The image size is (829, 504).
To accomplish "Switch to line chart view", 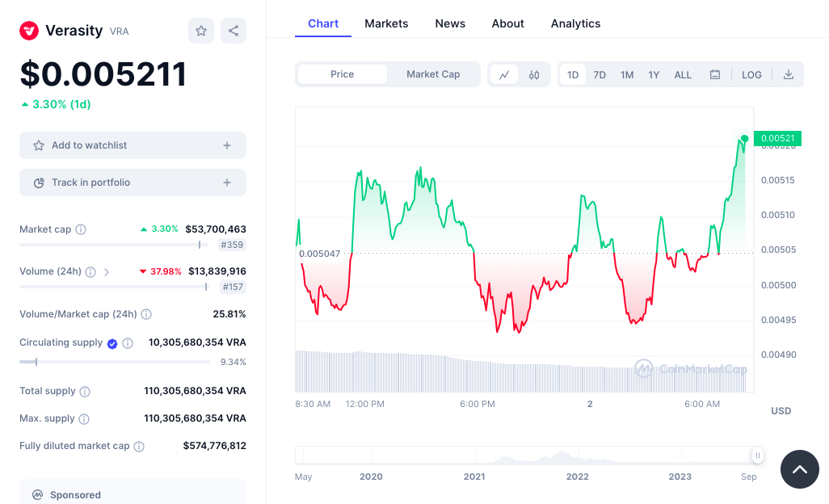I will [504, 74].
